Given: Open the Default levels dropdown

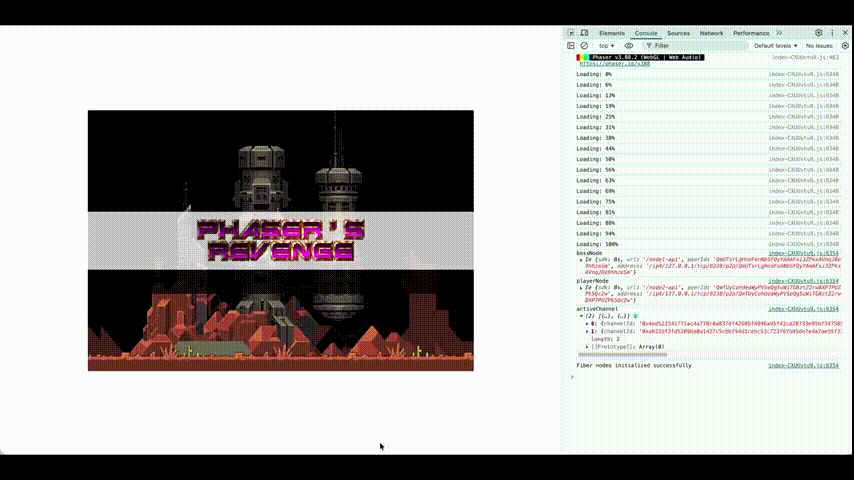Looking at the screenshot, I should point(775,45).
